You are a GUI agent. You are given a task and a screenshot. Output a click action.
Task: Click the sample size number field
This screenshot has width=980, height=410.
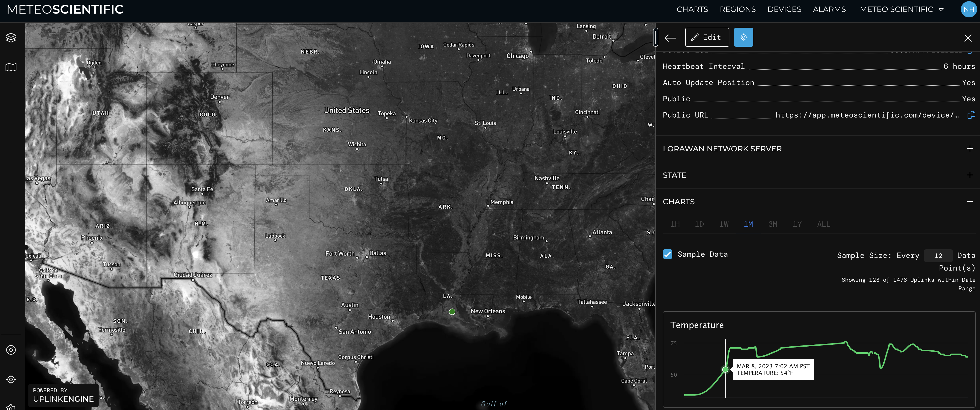point(938,256)
